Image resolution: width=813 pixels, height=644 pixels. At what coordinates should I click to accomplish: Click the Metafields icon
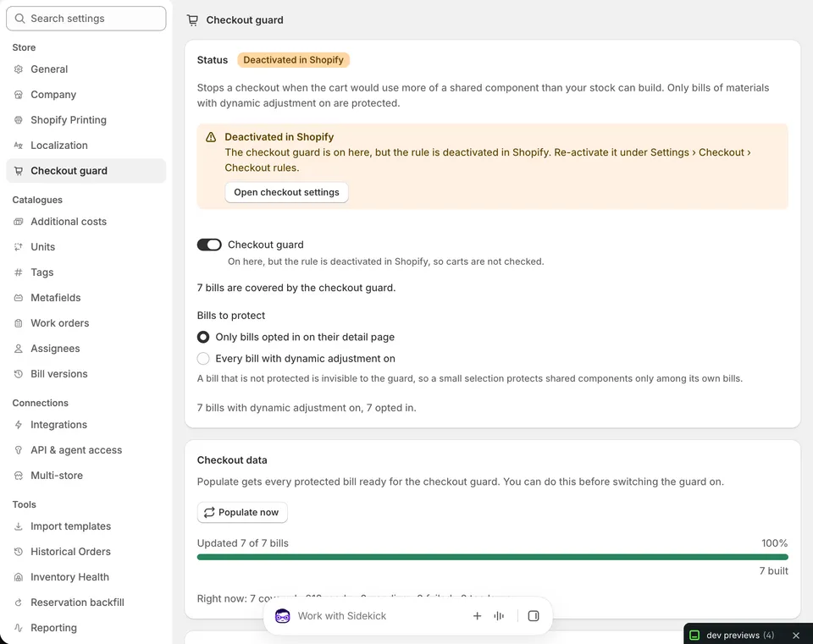[19, 297]
